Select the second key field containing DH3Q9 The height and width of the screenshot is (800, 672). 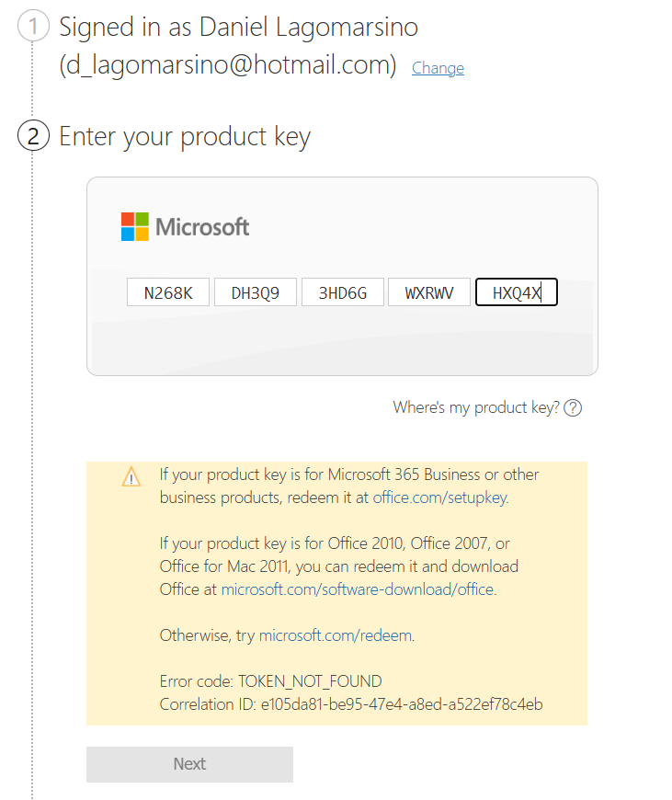256,292
